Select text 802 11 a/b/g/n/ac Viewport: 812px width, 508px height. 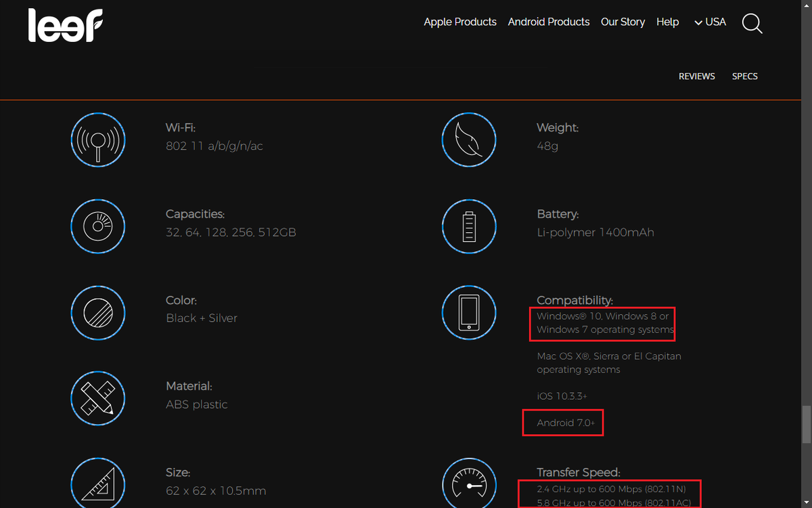[215, 146]
